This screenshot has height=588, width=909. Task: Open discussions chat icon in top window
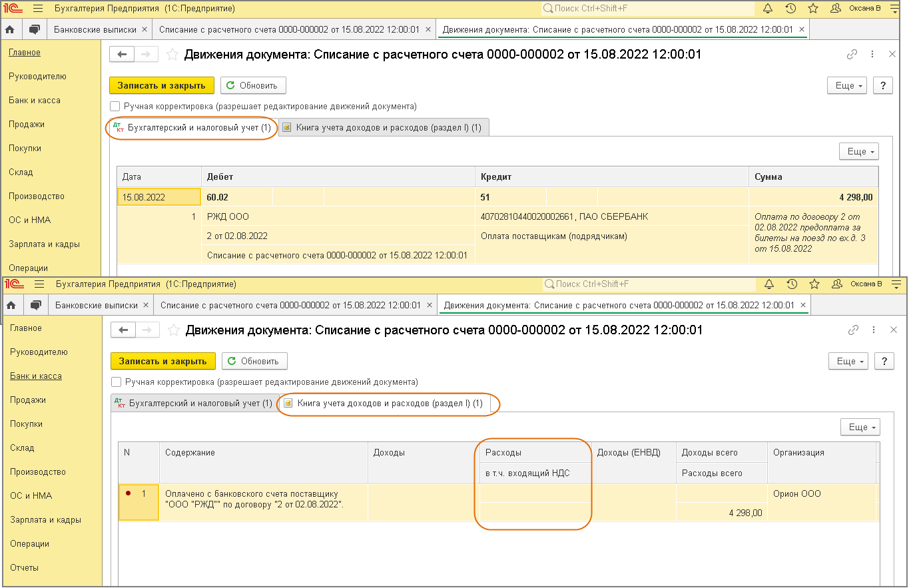pyautogui.click(x=35, y=29)
